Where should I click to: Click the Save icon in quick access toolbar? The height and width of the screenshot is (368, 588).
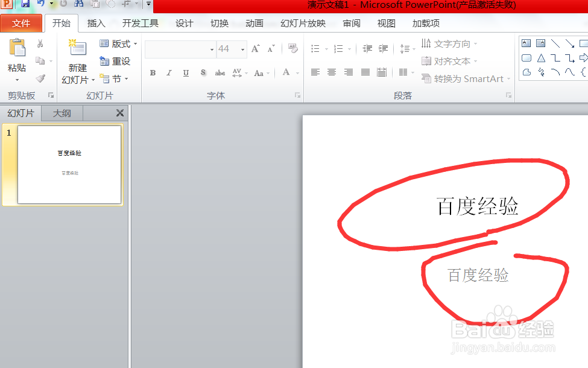click(x=25, y=4)
